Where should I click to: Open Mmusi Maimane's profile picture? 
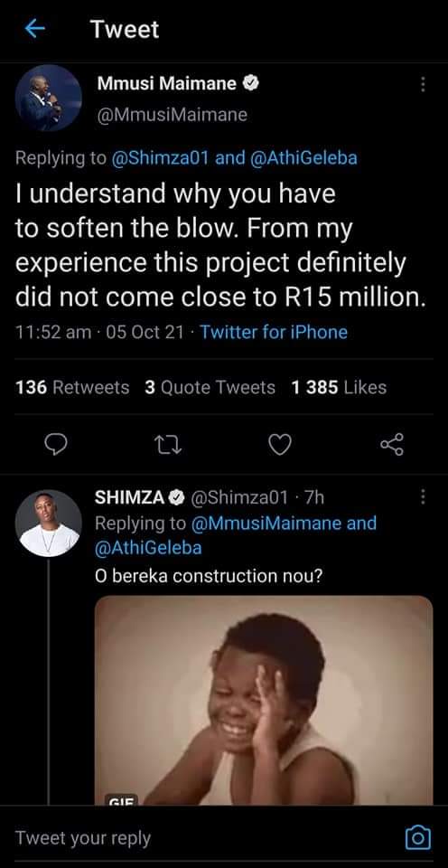pyautogui.click(x=49, y=98)
